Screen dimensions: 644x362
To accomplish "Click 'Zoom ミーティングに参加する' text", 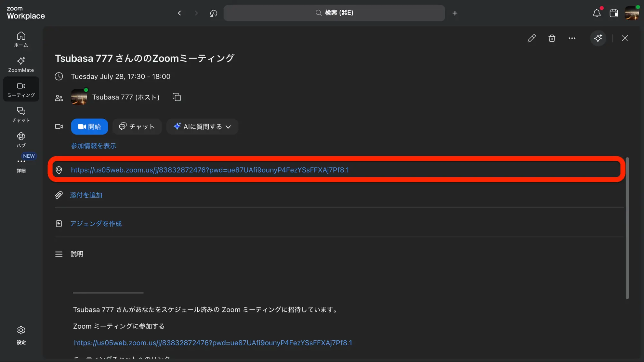I will point(119,326).
